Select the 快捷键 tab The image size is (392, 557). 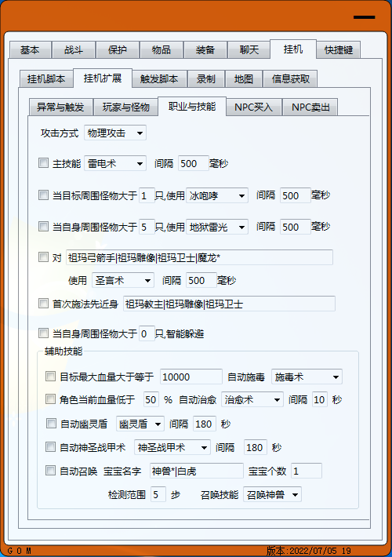click(339, 49)
